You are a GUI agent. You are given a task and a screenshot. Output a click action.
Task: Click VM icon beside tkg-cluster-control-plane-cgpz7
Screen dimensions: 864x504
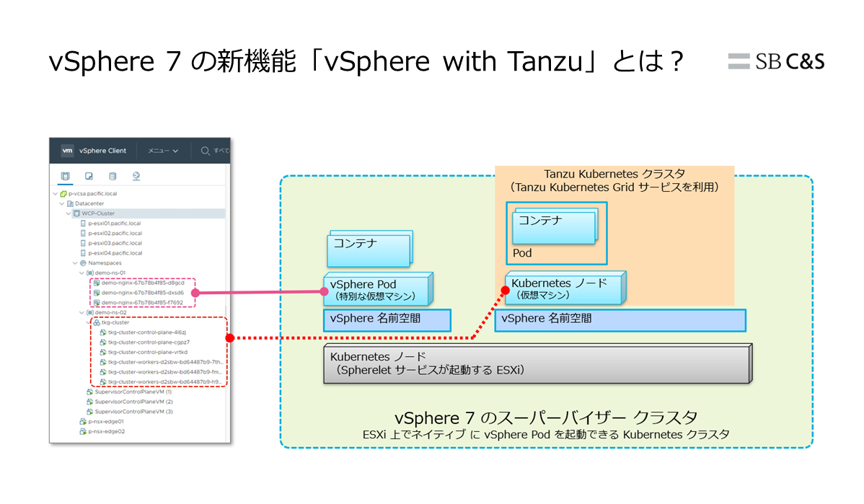click(x=103, y=342)
